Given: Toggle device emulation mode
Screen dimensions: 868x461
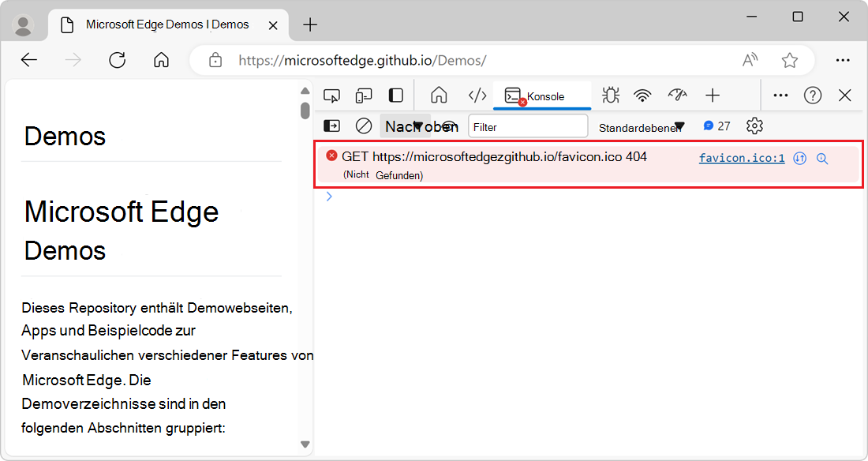Looking at the screenshot, I should tap(363, 95).
